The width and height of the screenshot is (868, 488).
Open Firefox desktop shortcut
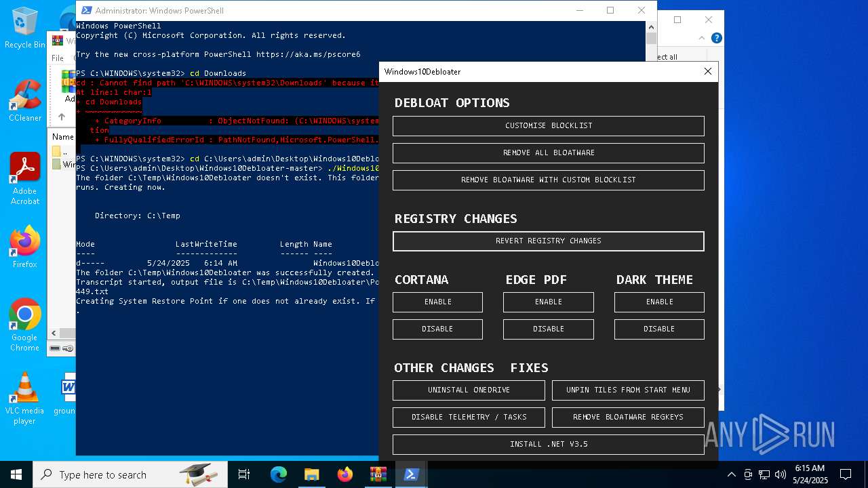point(24,247)
